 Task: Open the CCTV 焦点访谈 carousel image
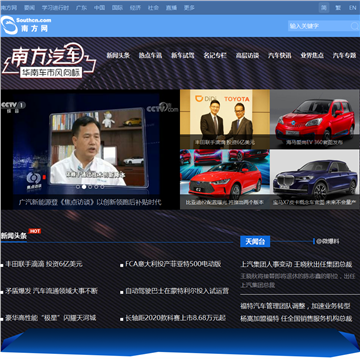click(90, 143)
